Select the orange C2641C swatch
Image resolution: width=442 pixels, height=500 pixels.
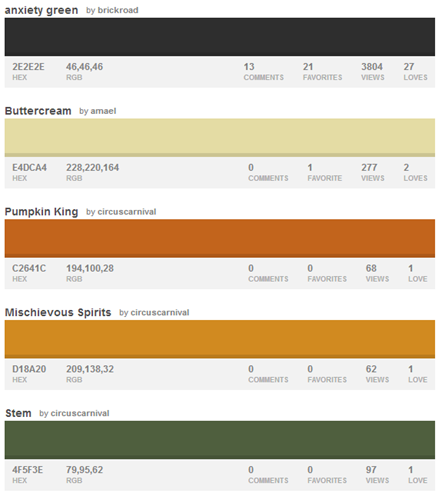point(220,238)
